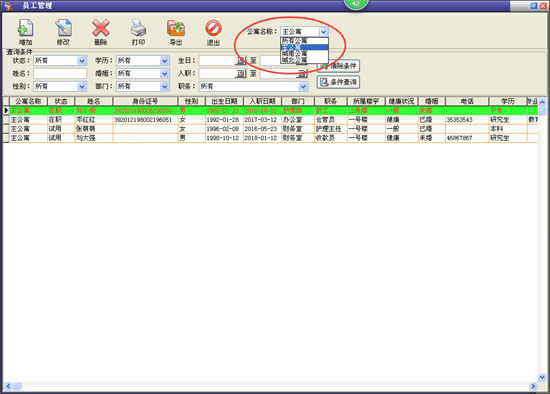Screen dimensions: 550x394
Task: Sort by the 姓名 column header
Action: [94, 101]
